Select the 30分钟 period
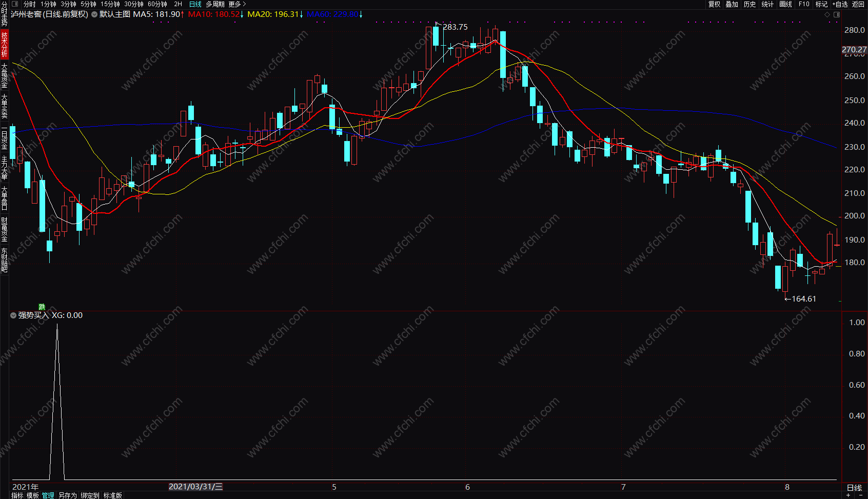Screen dimensions: 868x499 point(134,4)
